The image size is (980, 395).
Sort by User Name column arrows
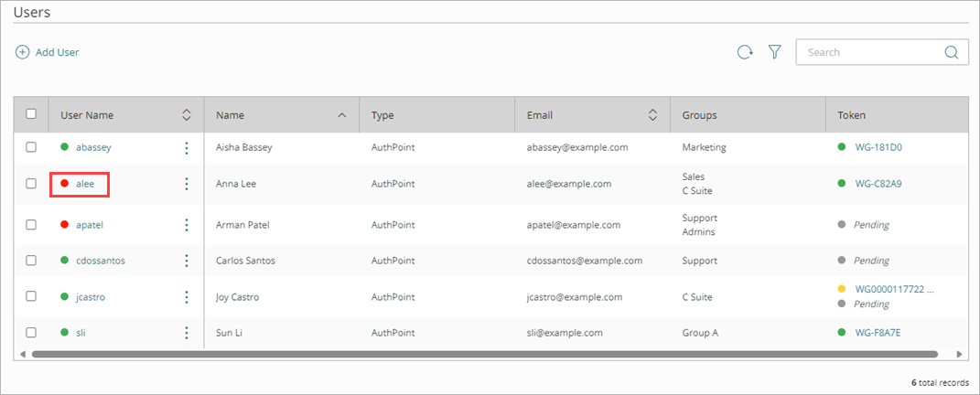click(187, 115)
